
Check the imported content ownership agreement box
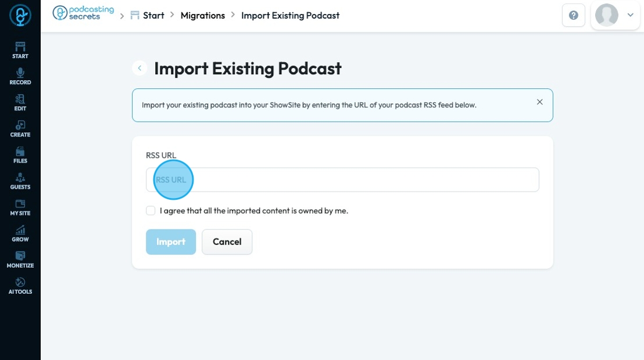151,211
